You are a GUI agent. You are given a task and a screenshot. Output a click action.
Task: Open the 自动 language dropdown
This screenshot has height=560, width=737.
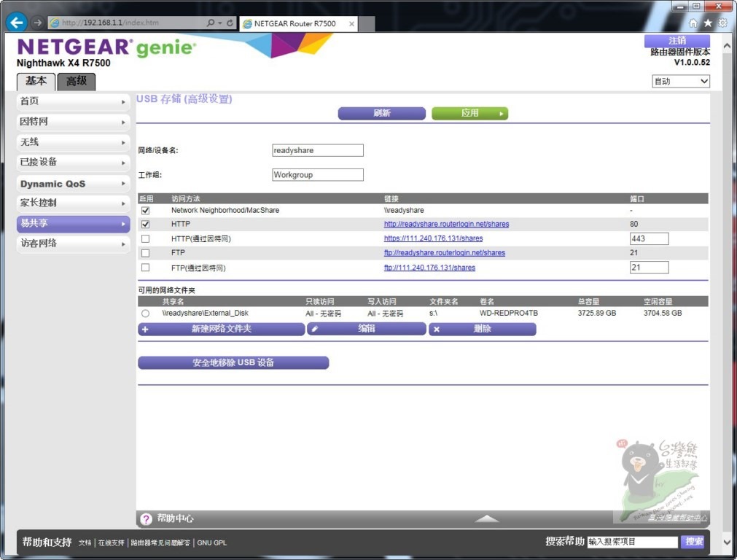[x=681, y=82]
